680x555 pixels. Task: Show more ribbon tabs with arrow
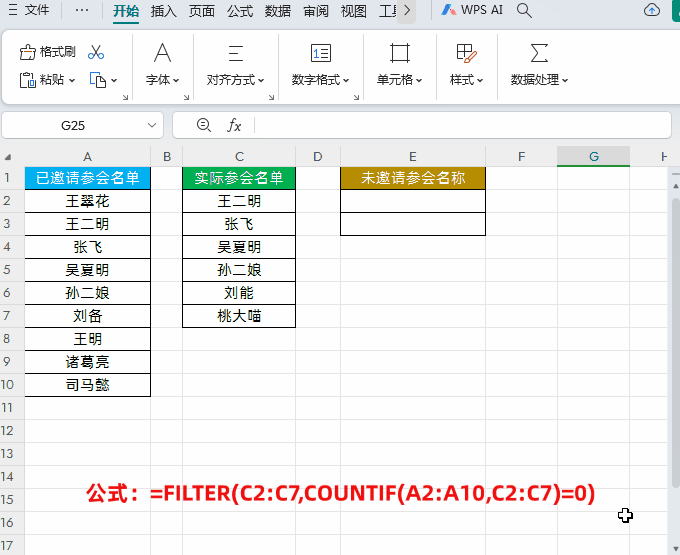(x=407, y=10)
